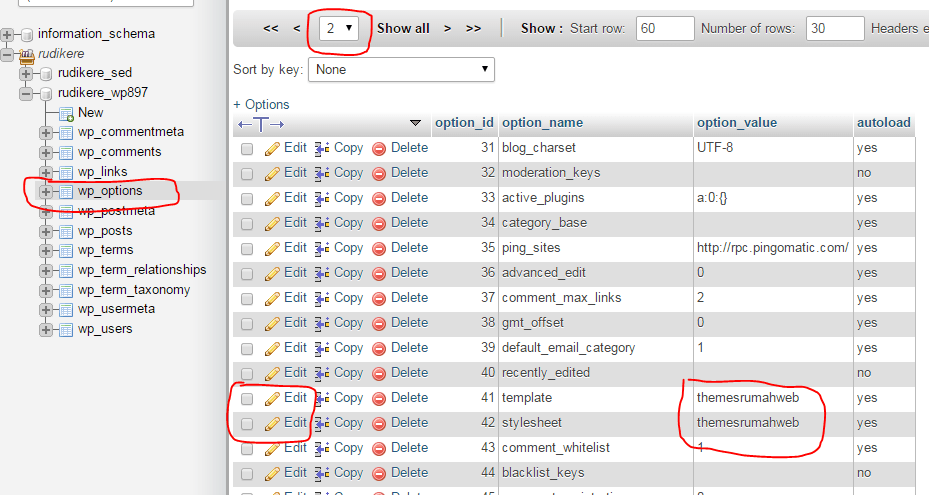Check the comment_max_links row checkbox
The image size is (929, 495).
click(247, 299)
